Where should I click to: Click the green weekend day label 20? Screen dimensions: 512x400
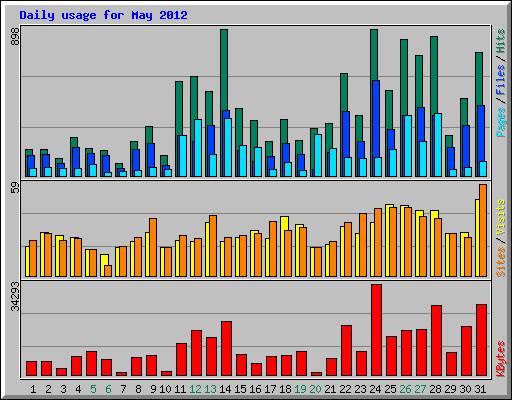[x=315, y=389]
